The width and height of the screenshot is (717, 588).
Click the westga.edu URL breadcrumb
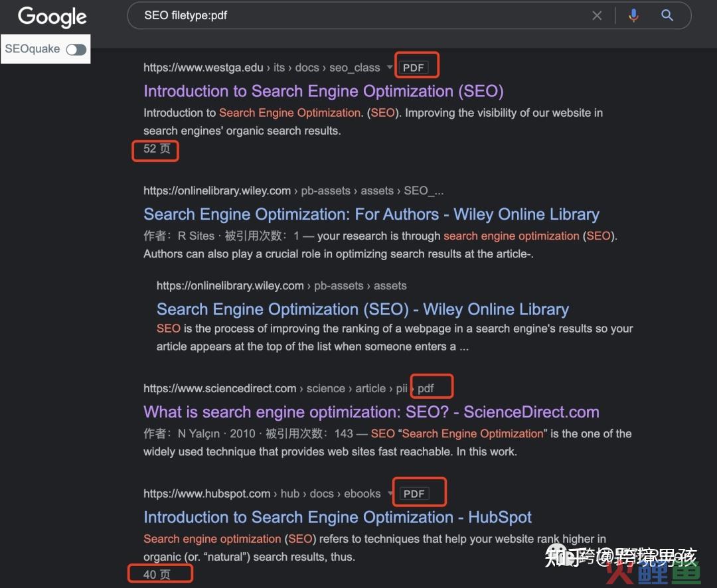point(262,68)
